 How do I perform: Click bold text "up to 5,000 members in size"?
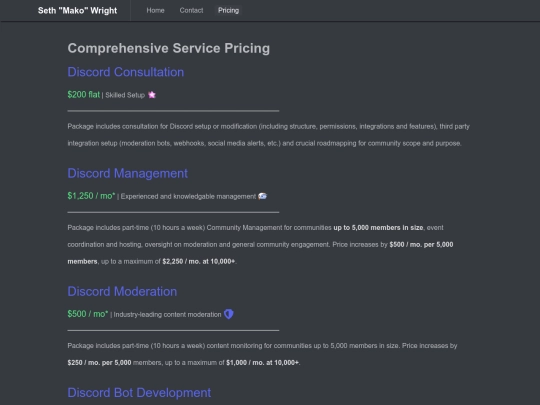click(x=378, y=228)
